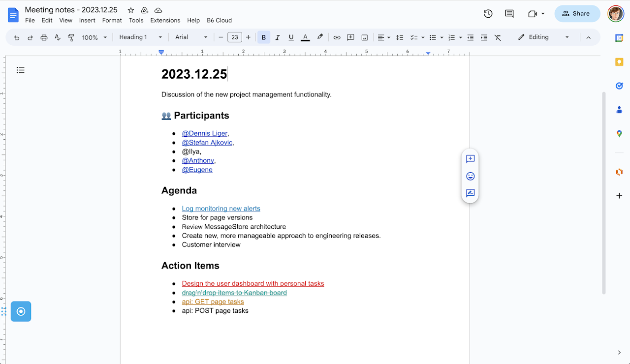Decrease the paragraph indent

tap(470, 37)
